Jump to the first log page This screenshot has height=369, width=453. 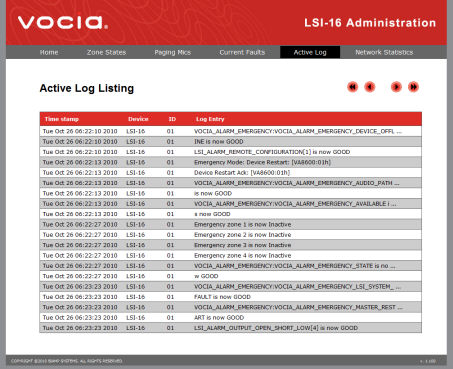352,87
